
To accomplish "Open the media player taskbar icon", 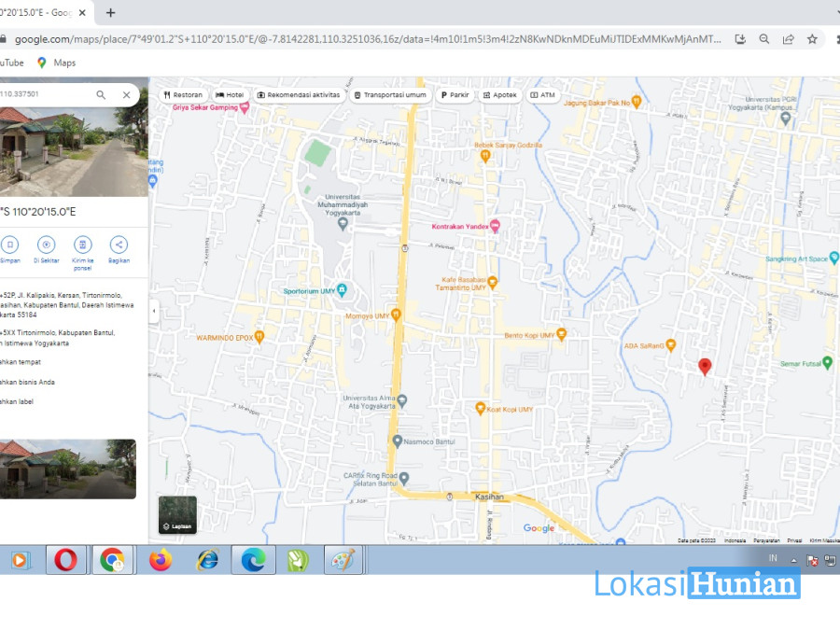I will [x=20, y=560].
